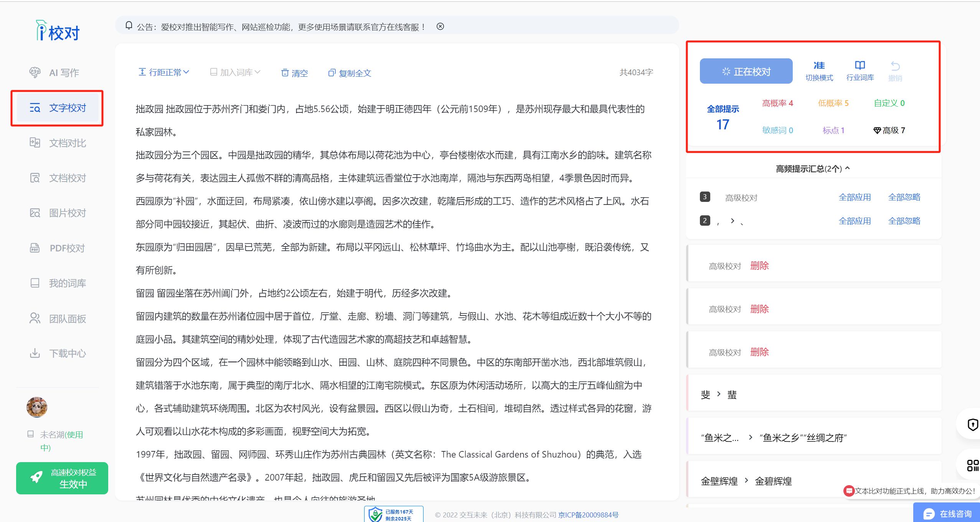Click the shield icon on right edge
The width and height of the screenshot is (980, 522).
click(972, 425)
